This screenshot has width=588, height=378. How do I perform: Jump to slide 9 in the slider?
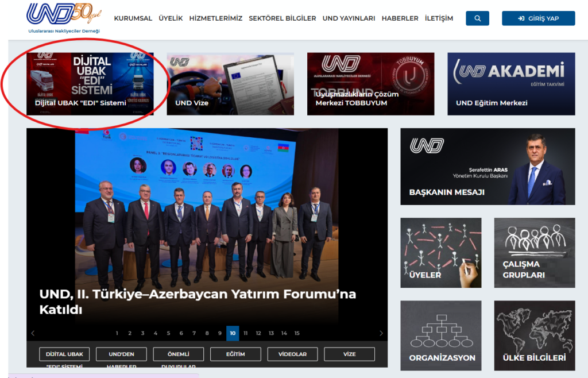tap(220, 333)
